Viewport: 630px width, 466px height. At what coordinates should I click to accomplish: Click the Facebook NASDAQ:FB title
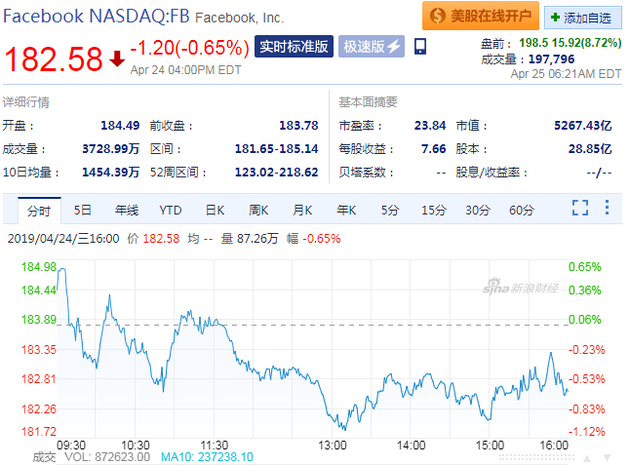pos(96,16)
